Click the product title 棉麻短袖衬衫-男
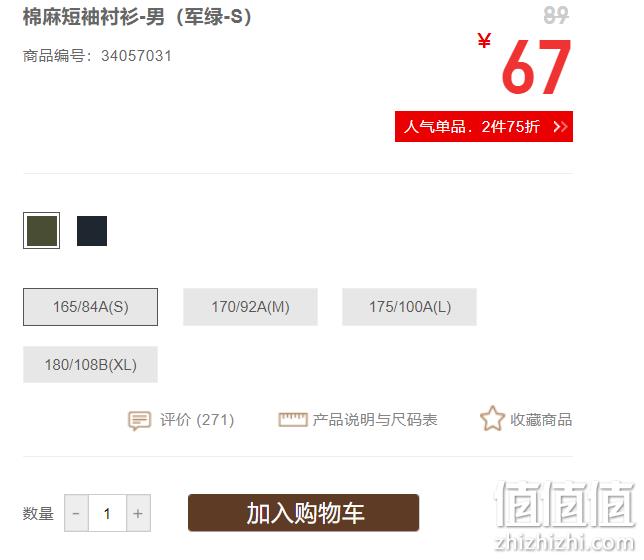This screenshot has height=560, width=644. 94,17
